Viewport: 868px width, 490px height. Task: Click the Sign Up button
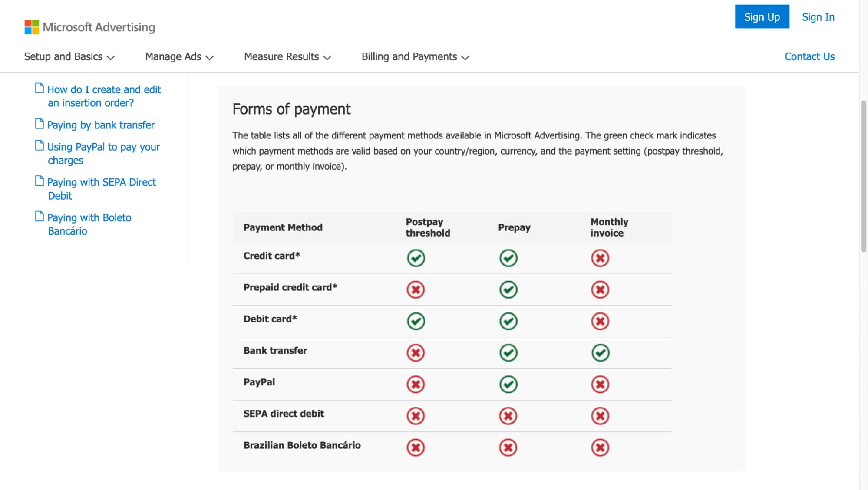pyautogui.click(x=762, y=17)
